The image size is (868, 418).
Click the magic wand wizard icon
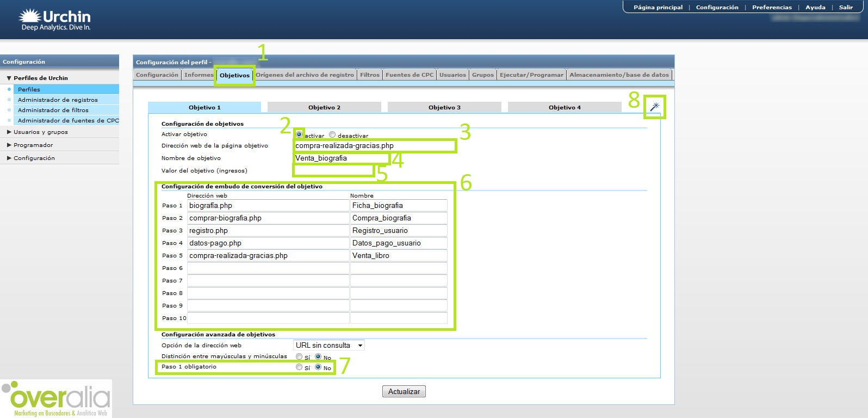(x=655, y=107)
